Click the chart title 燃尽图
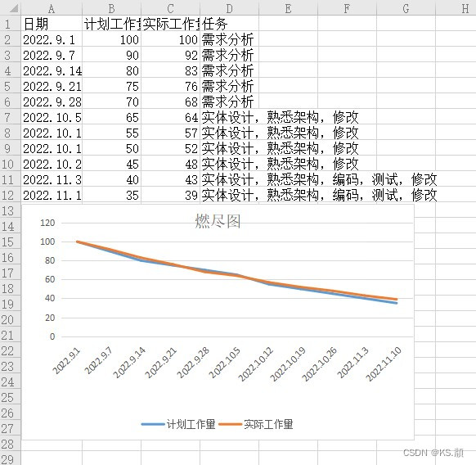This screenshot has width=476, height=465. 218,221
